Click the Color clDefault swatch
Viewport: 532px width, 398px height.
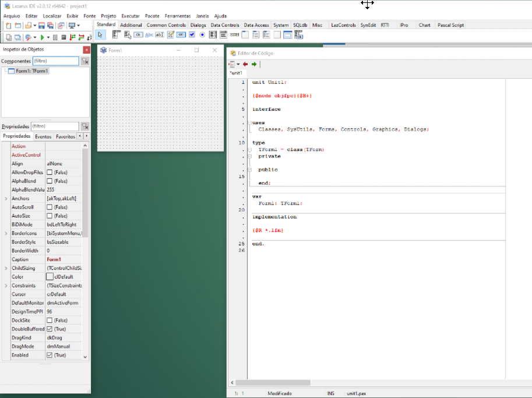tap(50, 277)
